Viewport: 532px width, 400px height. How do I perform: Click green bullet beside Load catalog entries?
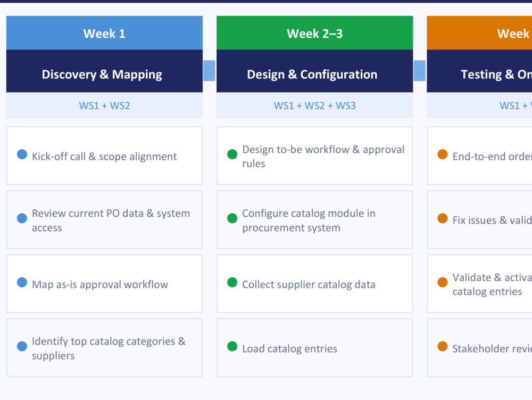(232, 346)
